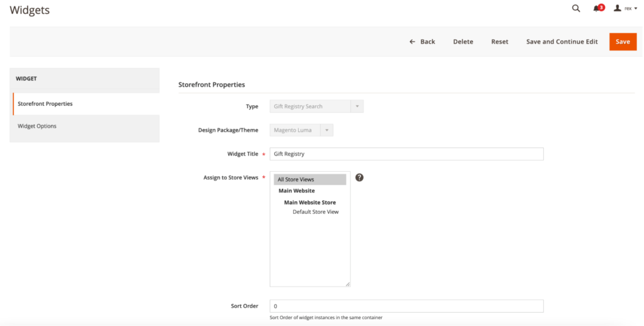The image size is (644, 326).
Task: Select Default Store View in list
Action: coord(315,212)
